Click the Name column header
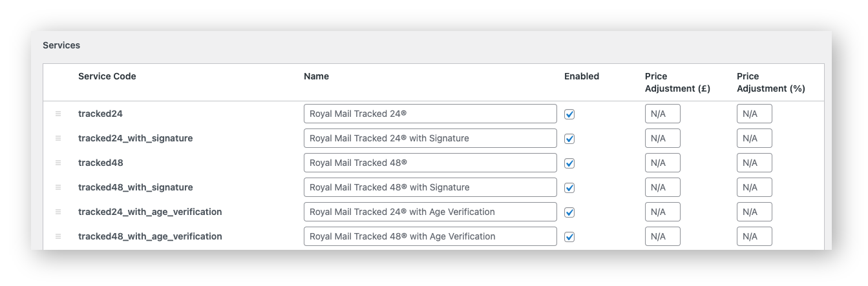 (x=316, y=76)
